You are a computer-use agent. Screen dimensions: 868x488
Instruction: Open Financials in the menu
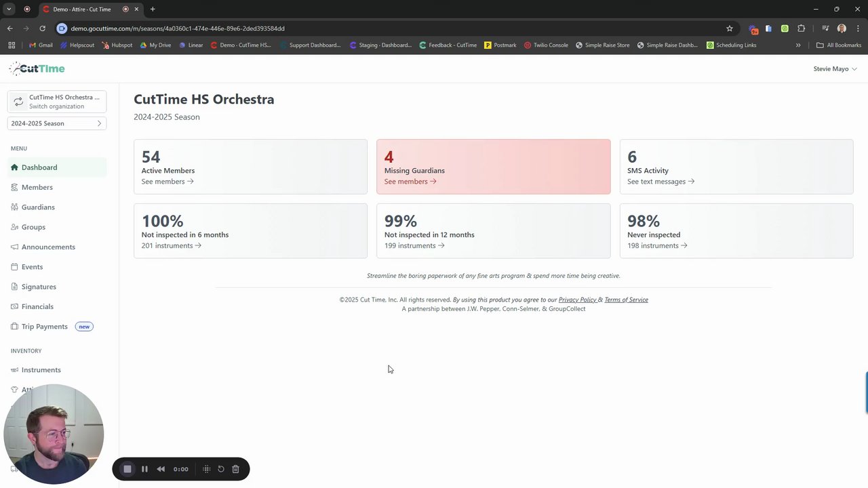coord(37,306)
